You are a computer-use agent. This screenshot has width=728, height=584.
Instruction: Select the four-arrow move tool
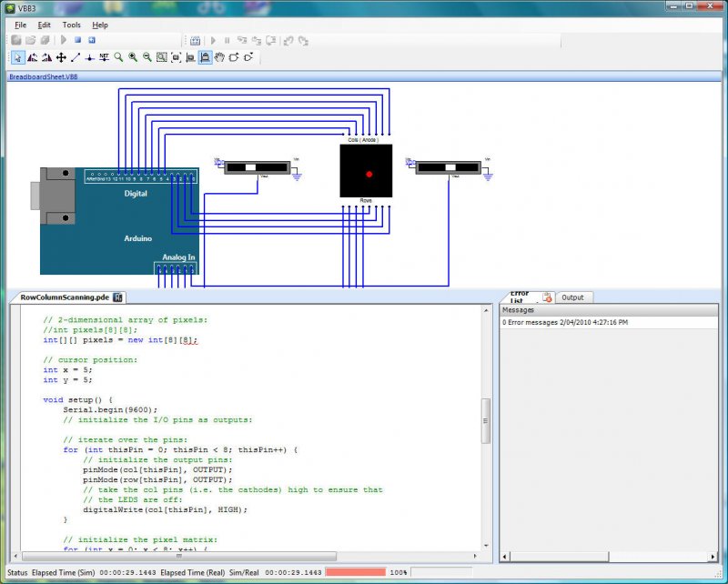pyautogui.click(x=61, y=57)
